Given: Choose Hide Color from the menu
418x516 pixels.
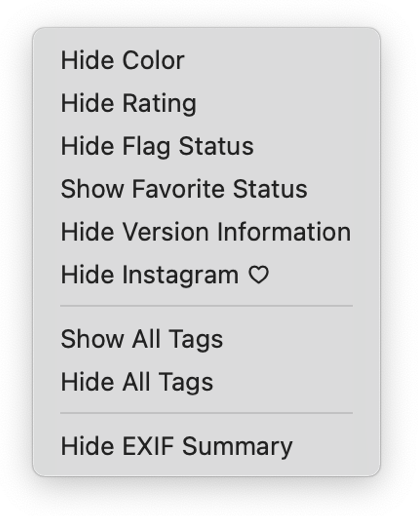Looking at the screenshot, I should coord(206,60).
